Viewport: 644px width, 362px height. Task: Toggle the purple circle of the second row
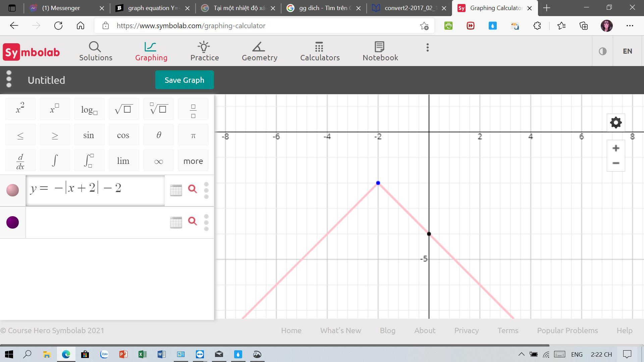[13, 222]
